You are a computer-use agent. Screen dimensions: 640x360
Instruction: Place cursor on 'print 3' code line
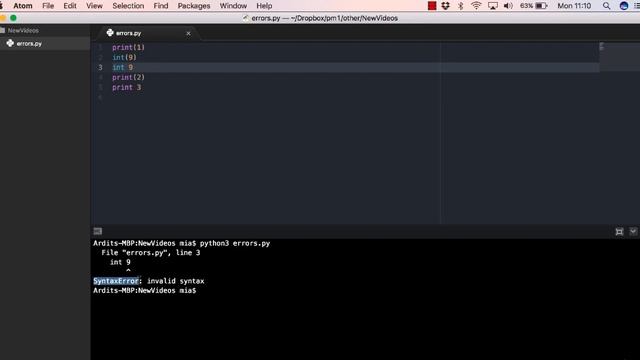[127, 87]
